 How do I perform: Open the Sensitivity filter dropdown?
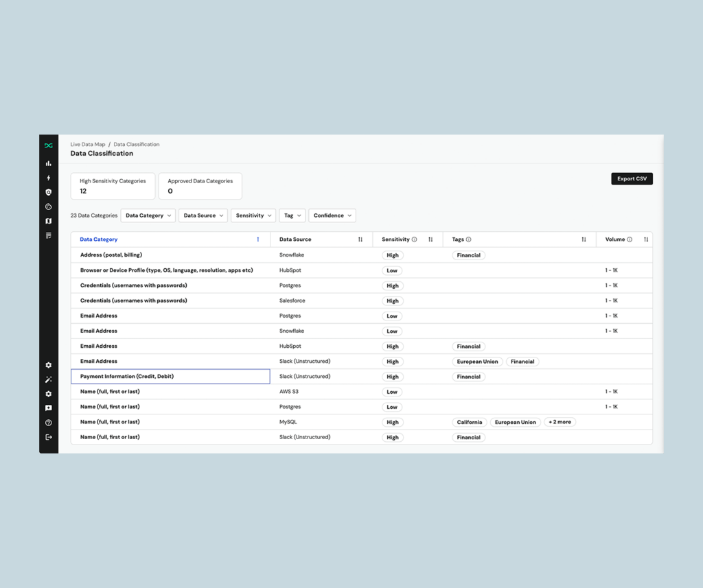click(x=253, y=215)
